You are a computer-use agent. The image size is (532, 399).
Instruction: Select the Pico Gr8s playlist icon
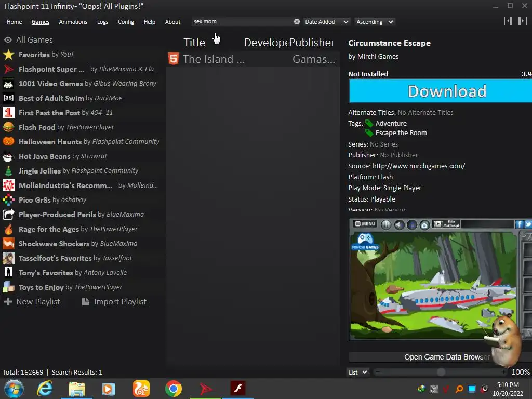[8, 200]
